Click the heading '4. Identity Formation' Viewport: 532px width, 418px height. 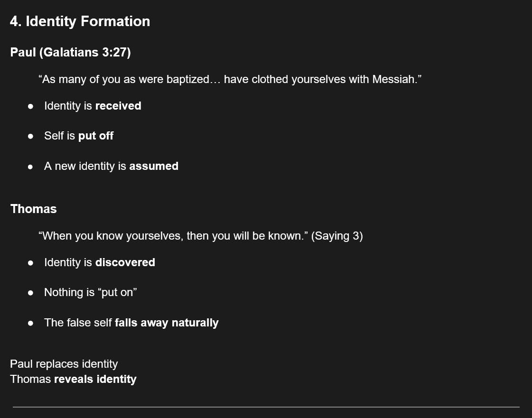point(80,21)
